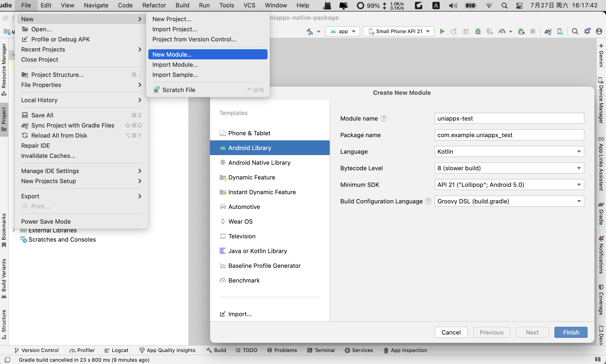Open Build Configuration Language Groovy DSL dropdown
This screenshot has width=606, height=364.
point(509,201)
